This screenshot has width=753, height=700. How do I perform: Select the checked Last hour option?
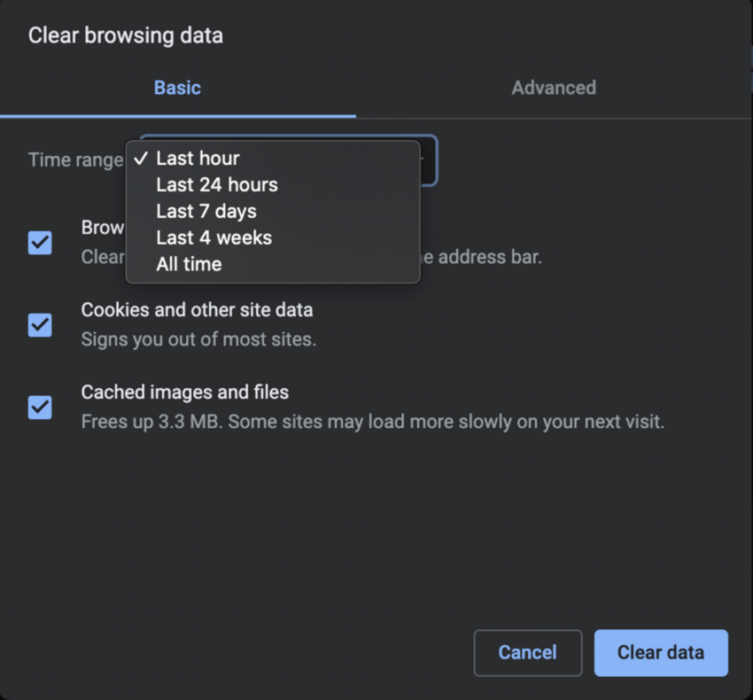[x=198, y=159]
